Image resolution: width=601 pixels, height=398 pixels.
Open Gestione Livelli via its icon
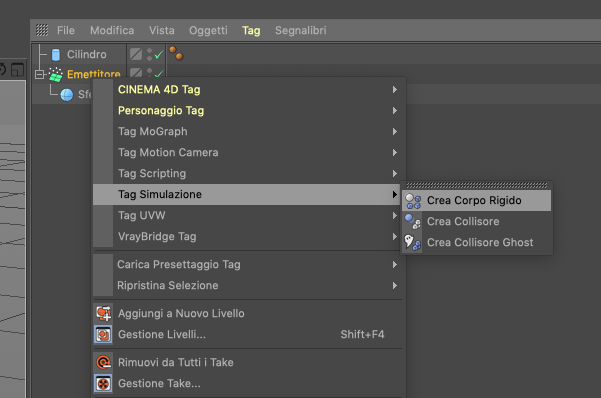103,334
